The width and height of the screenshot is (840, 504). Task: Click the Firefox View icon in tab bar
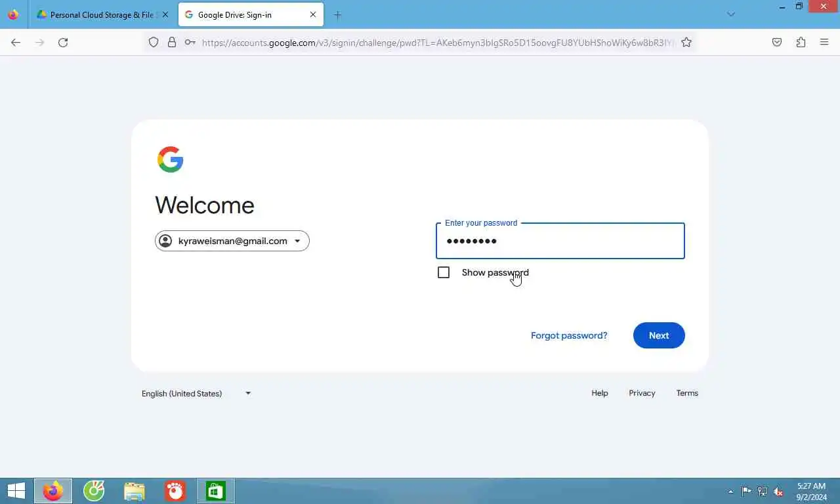(x=13, y=14)
